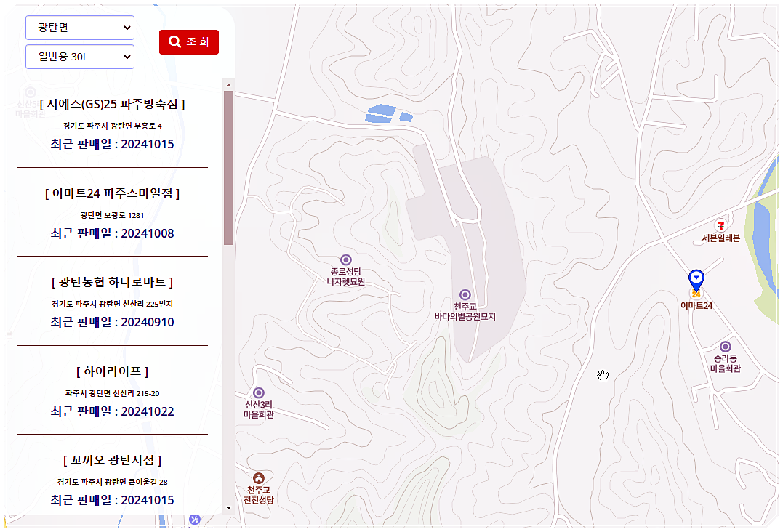Click address 광탄면 보광로 1281
Screen dimensions: 783x532
(113, 215)
